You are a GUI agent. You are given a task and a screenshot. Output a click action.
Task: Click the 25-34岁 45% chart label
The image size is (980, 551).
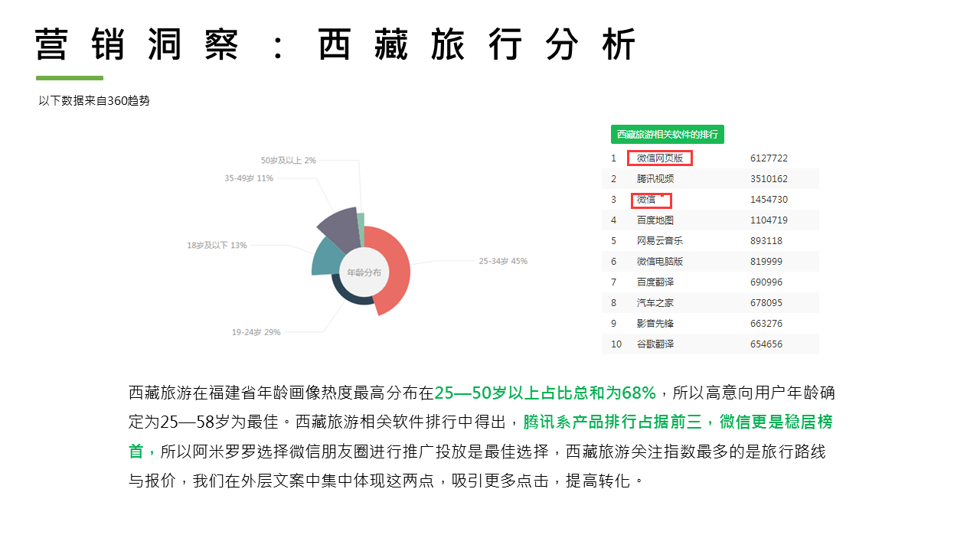503,261
